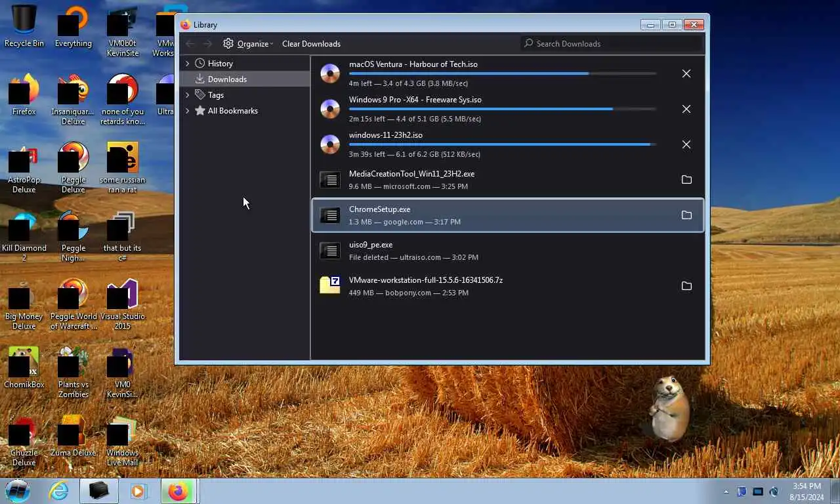Open the Windows Start menu orb
This screenshot has height=504, width=840.
coord(17,491)
